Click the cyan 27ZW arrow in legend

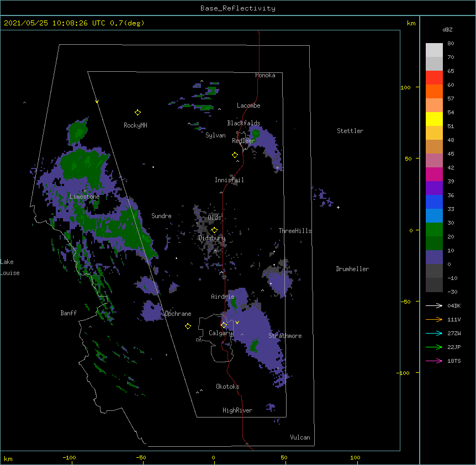point(434,333)
